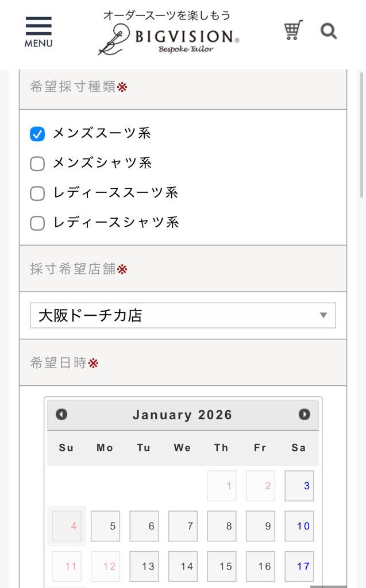Screen dimensions: 366x588
Task: Pick January 10 in the calendar
Action: (x=299, y=526)
